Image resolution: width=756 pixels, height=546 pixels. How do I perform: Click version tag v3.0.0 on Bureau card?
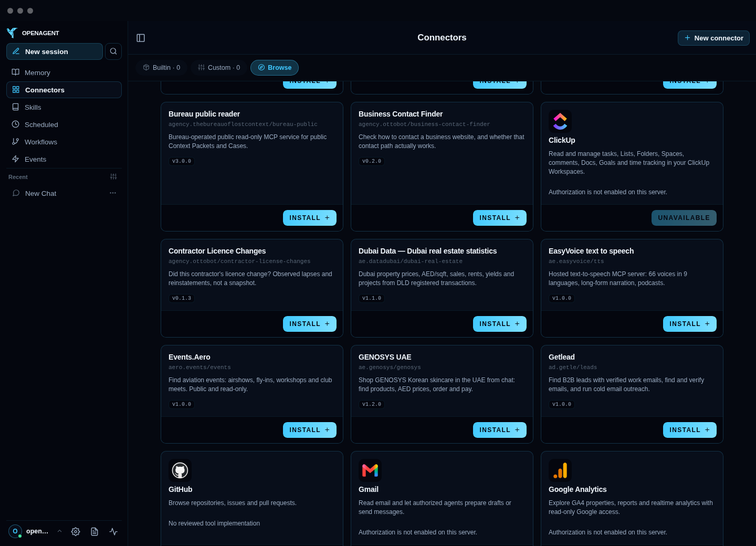(x=182, y=161)
